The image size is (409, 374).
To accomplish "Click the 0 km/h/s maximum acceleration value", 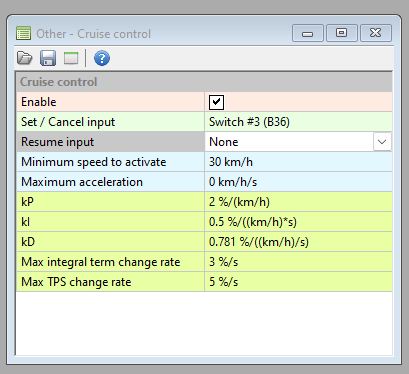I will [298, 182].
